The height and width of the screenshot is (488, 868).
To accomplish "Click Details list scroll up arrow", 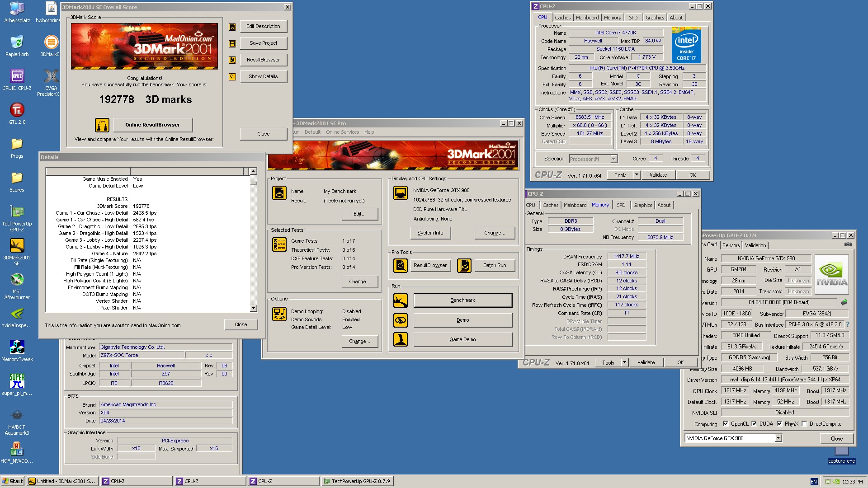I will point(253,171).
